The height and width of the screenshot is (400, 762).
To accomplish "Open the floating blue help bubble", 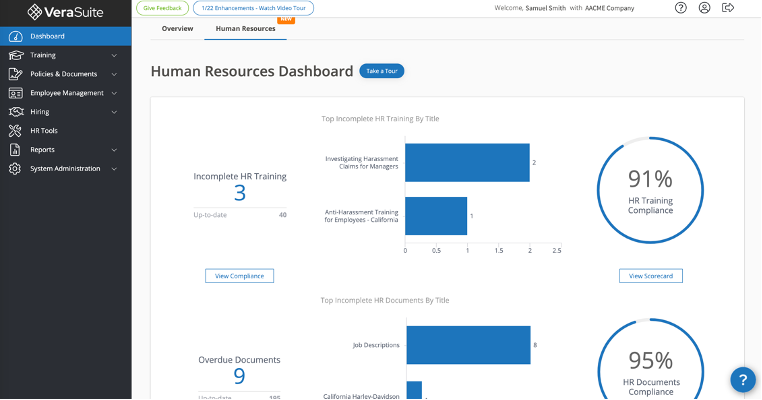I will [743, 380].
